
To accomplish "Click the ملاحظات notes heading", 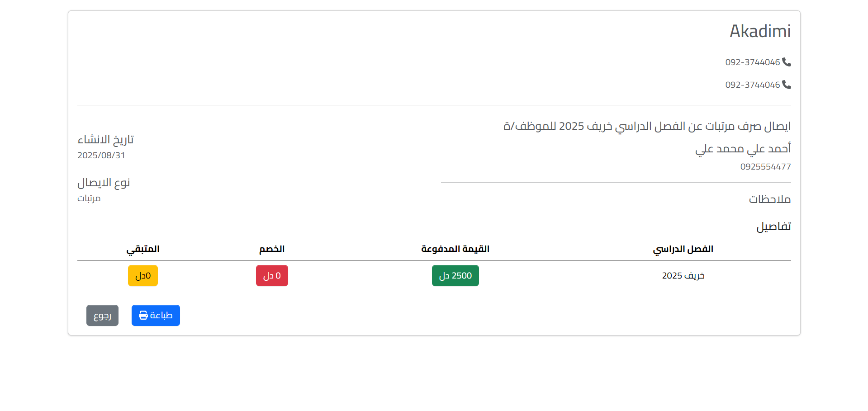I will 769,199.
